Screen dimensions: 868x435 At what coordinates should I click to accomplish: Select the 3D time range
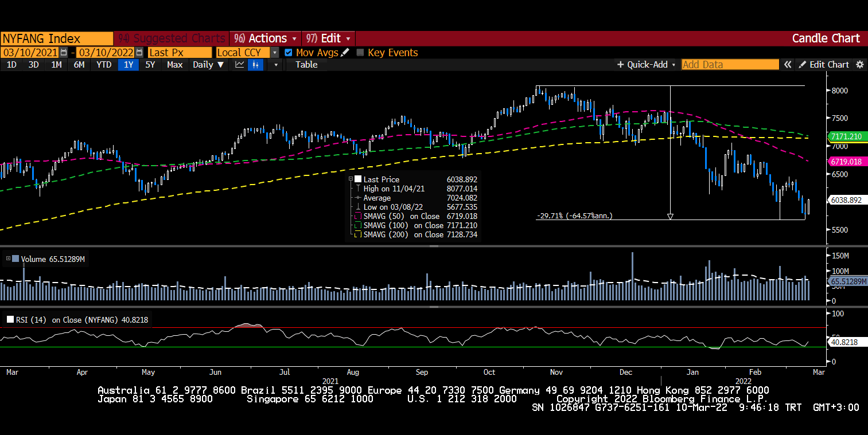34,65
